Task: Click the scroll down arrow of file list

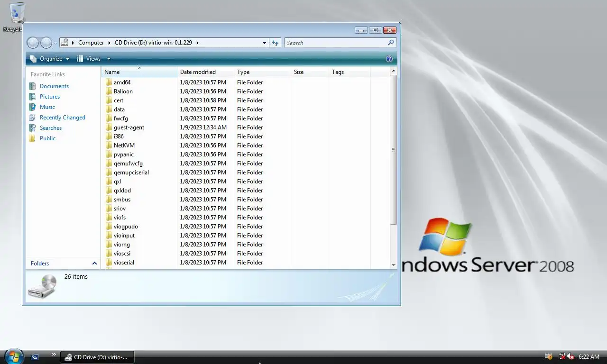Action: pyautogui.click(x=393, y=265)
